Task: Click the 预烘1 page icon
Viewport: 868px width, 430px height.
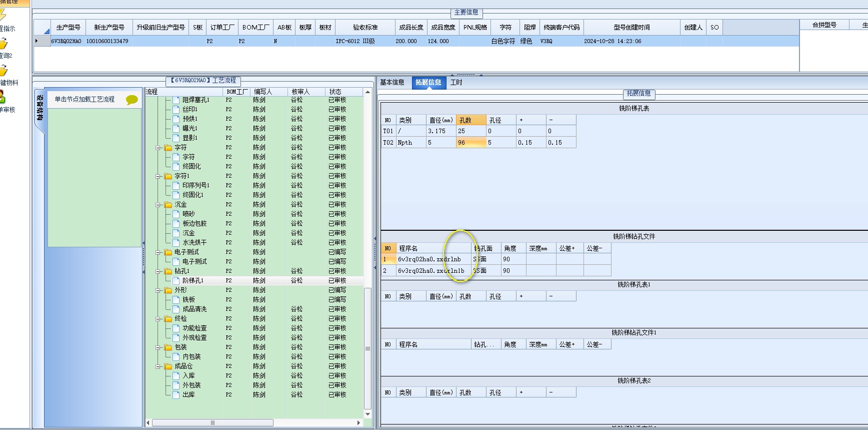Action: 176,119
